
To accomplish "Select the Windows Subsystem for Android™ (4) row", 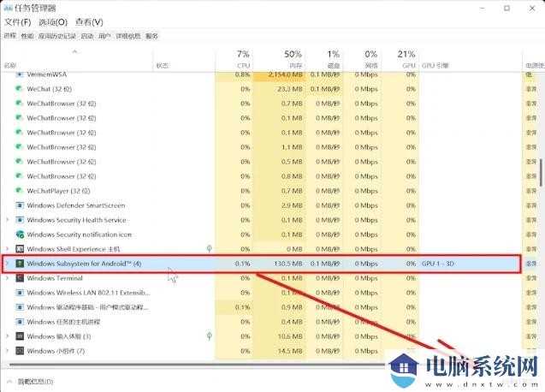I will pos(262,264).
